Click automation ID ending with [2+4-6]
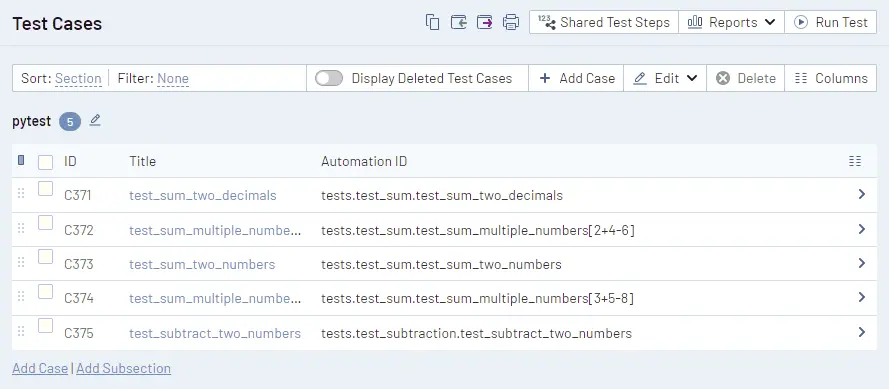This screenshot has height=389, width=889. tap(477, 231)
